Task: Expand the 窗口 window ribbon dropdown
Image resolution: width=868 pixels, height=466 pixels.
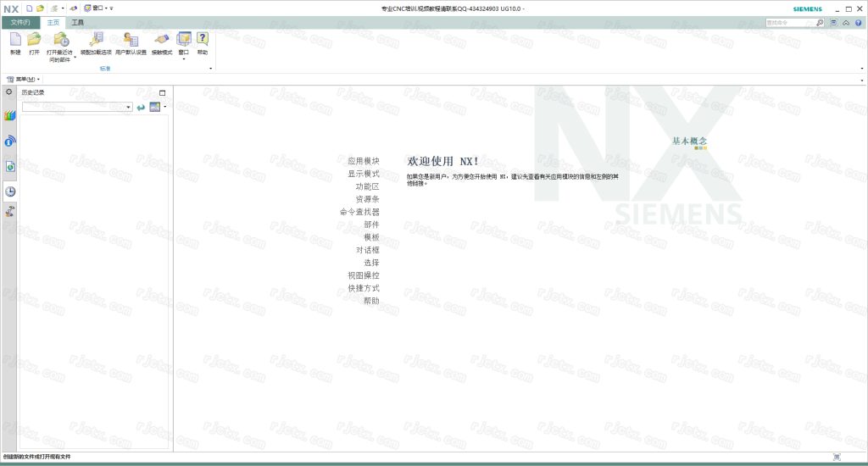Action: (x=184, y=58)
